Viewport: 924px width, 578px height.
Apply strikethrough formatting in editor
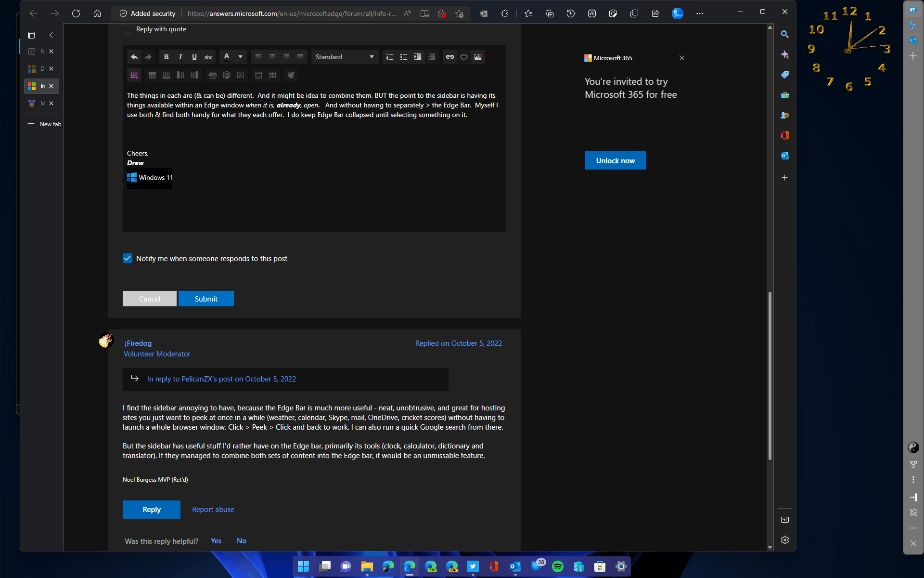pyautogui.click(x=208, y=57)
